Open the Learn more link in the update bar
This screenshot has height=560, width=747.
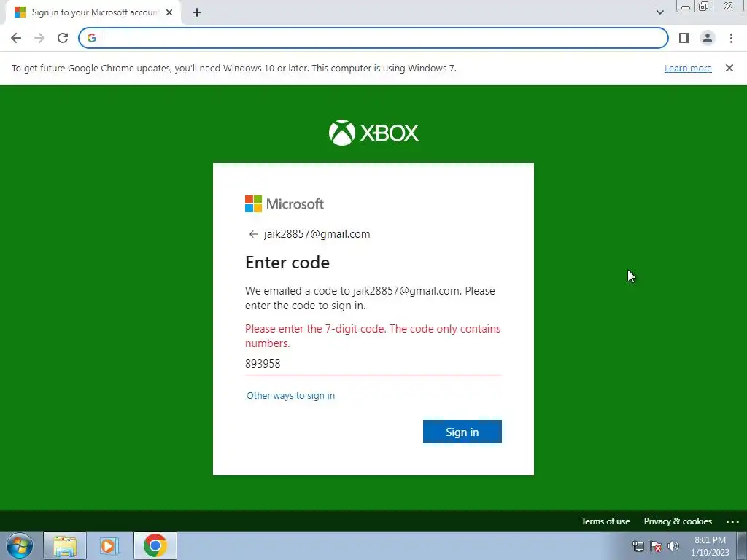point(688,68)
